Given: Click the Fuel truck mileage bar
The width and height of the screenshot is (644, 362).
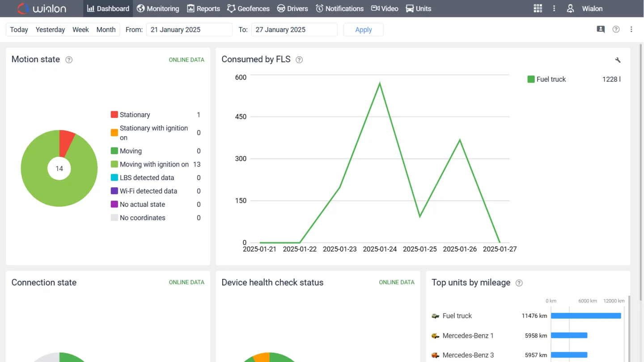Looking at the screenshot, I should click(x=586, y=316).
